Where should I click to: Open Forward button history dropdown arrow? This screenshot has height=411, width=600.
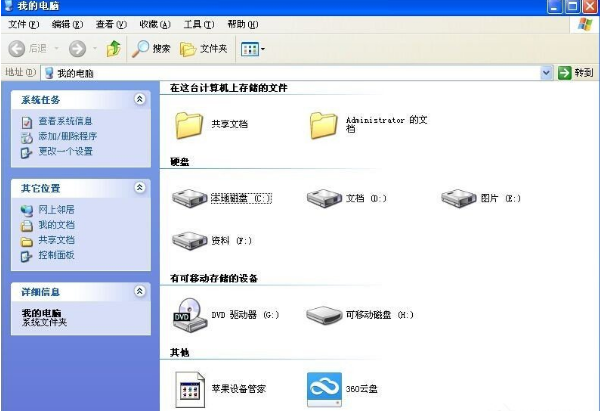[x=95, y=49]
